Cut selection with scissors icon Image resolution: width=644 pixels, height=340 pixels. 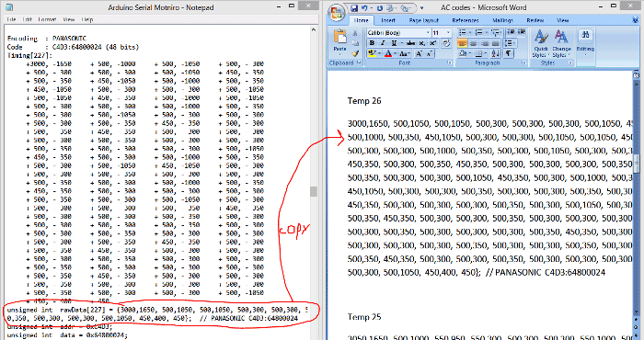point(355,33)
